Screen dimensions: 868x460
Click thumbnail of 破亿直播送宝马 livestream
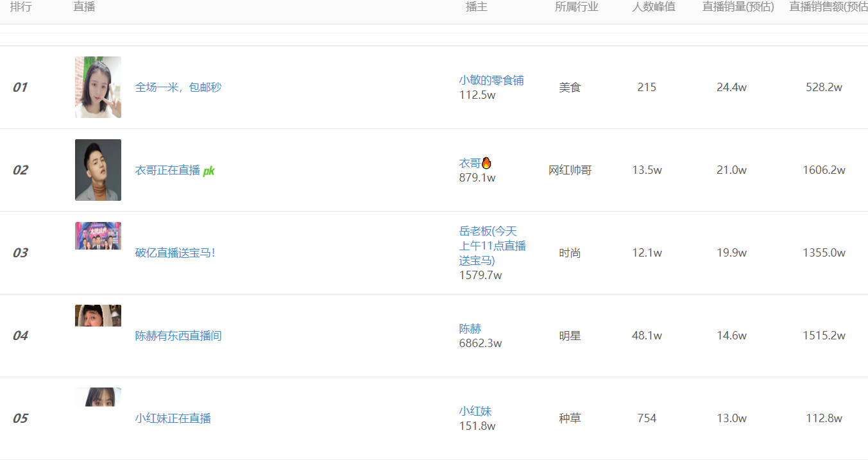tap(98, 235)
